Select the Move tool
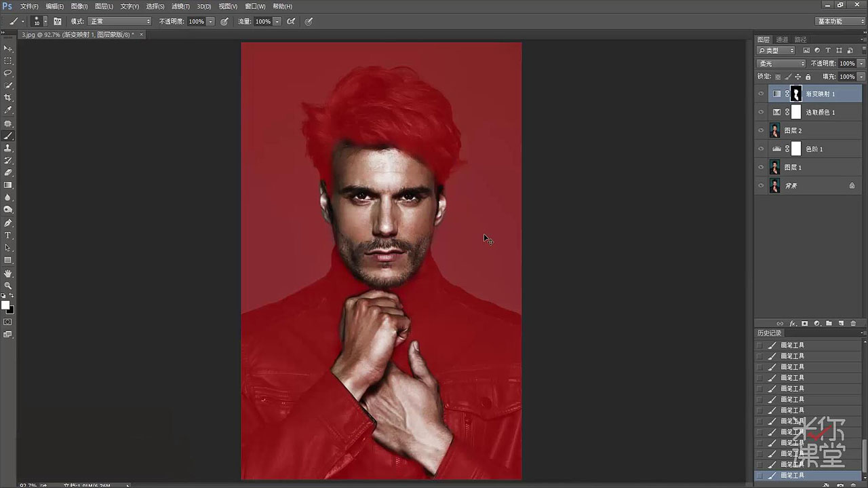 (x=8, y=48)
